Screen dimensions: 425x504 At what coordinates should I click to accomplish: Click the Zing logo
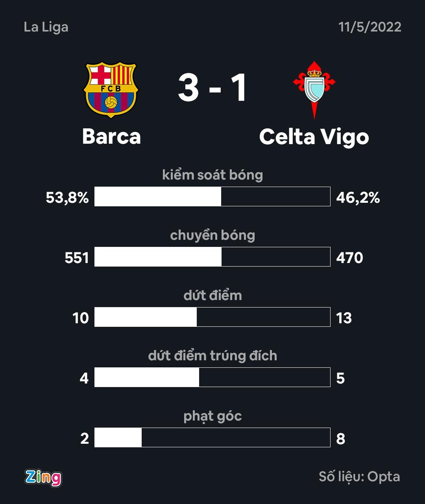(x=43, y=478)
